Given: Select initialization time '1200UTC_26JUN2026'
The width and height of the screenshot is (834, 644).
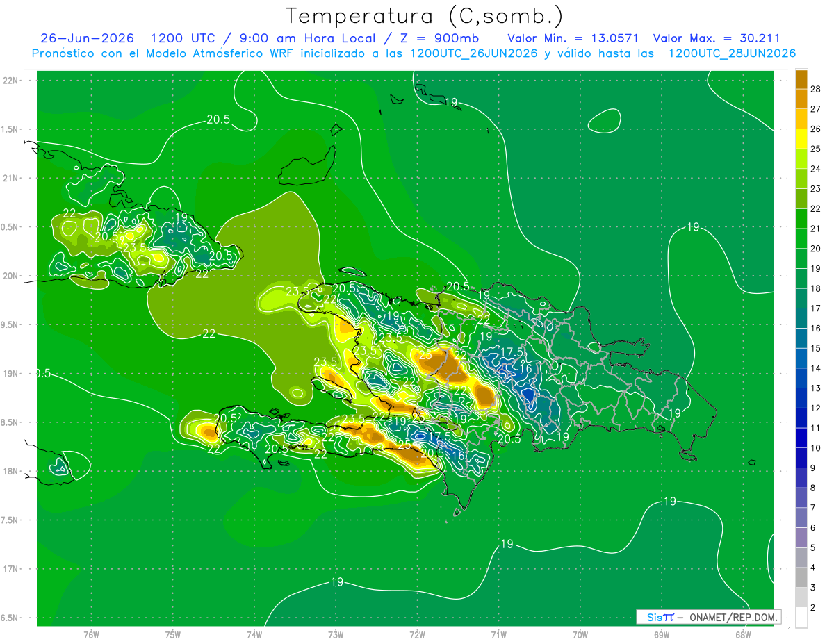Looking at the screenshot, I should [473, 53].
